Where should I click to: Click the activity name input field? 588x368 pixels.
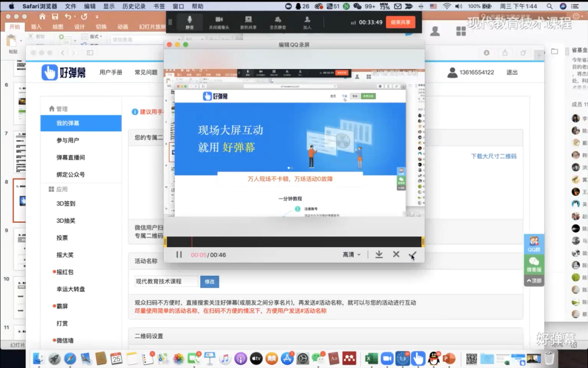coord(166,282)
